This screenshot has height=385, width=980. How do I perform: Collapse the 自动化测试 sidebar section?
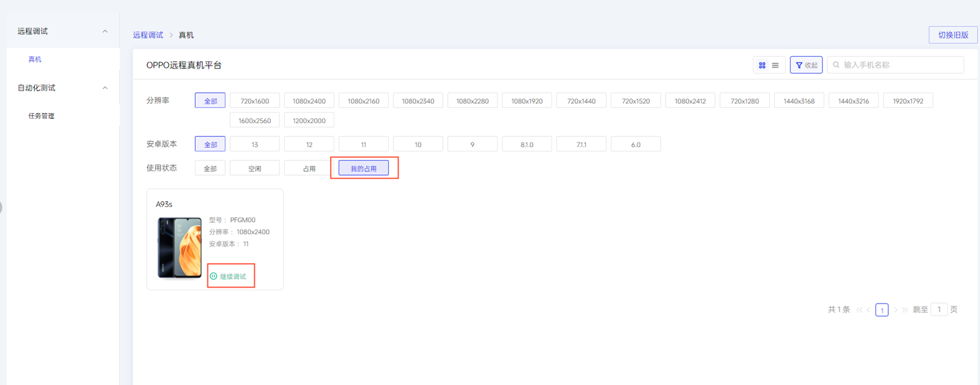(105, 88)
